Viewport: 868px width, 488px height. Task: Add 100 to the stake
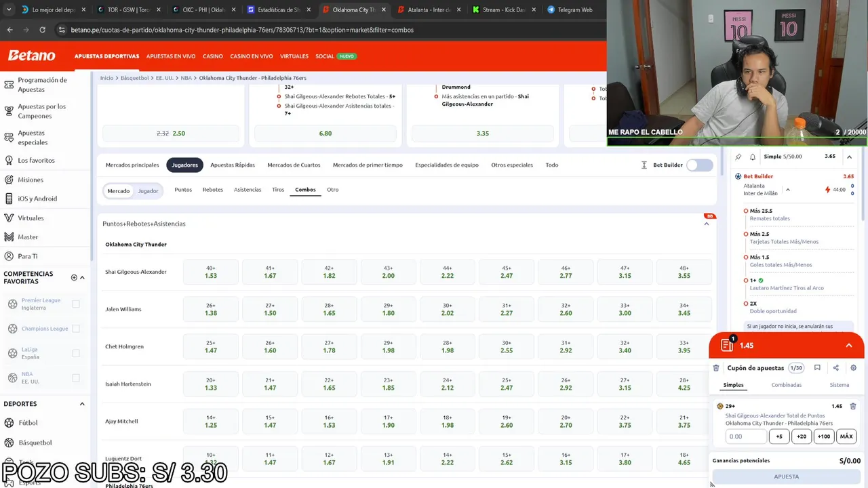[x=824, y=436]
